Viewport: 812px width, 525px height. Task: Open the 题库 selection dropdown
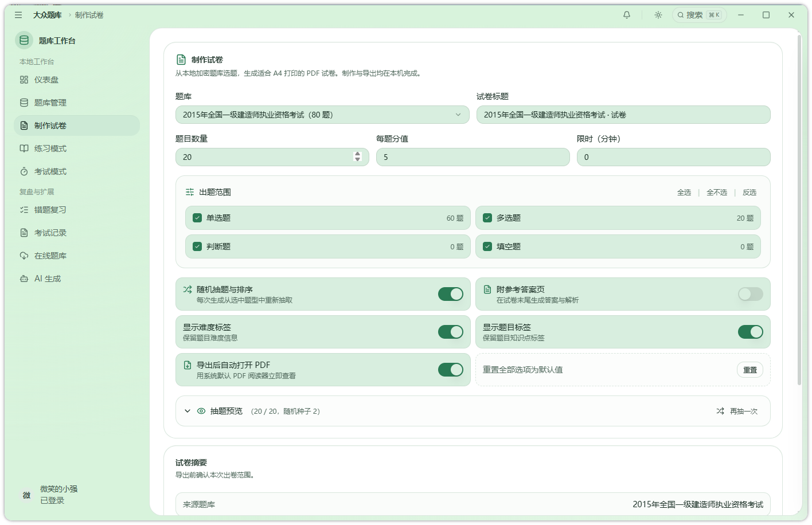322,115
